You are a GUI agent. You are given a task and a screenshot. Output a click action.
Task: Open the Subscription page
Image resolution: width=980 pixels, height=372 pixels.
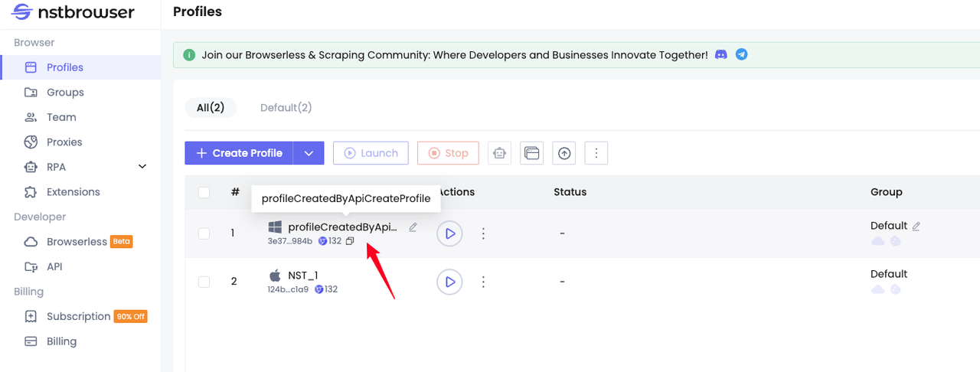tap(78, 316)
